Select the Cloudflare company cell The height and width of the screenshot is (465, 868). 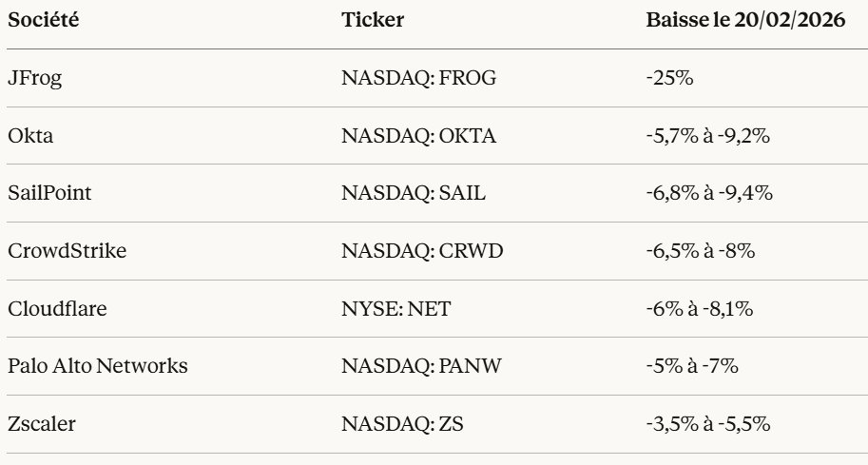pyautogui.click(x=55, y=309)
